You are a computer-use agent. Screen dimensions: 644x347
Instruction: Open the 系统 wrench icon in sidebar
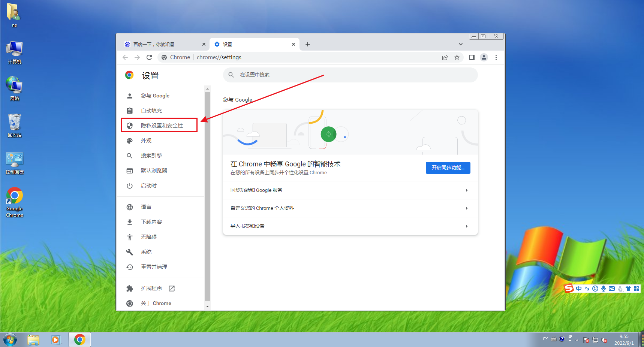click(129, 252)
